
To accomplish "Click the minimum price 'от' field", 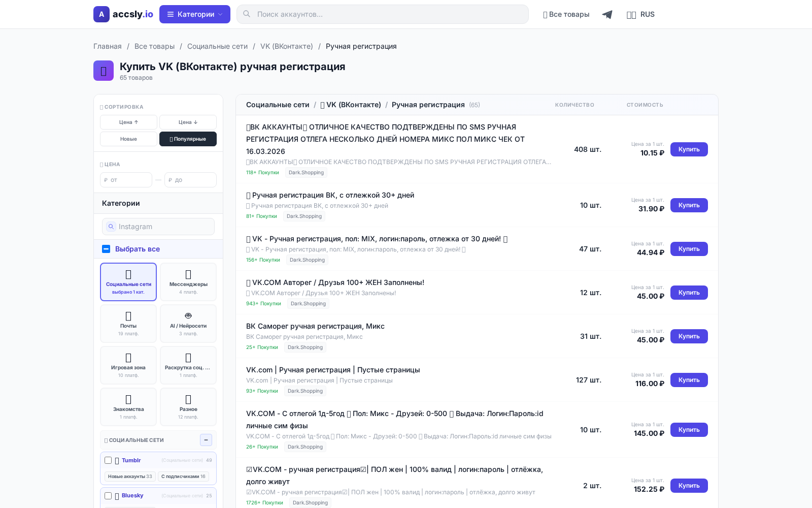I will pos(126,180).
